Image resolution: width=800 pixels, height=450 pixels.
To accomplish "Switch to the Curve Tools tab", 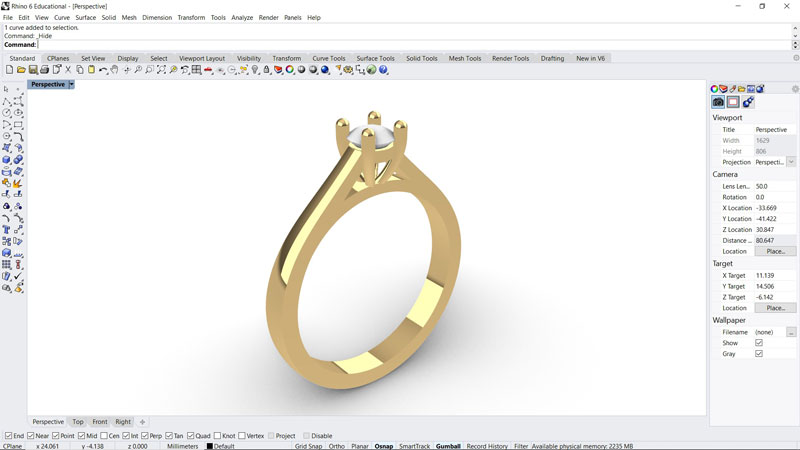I will [328, 59].
